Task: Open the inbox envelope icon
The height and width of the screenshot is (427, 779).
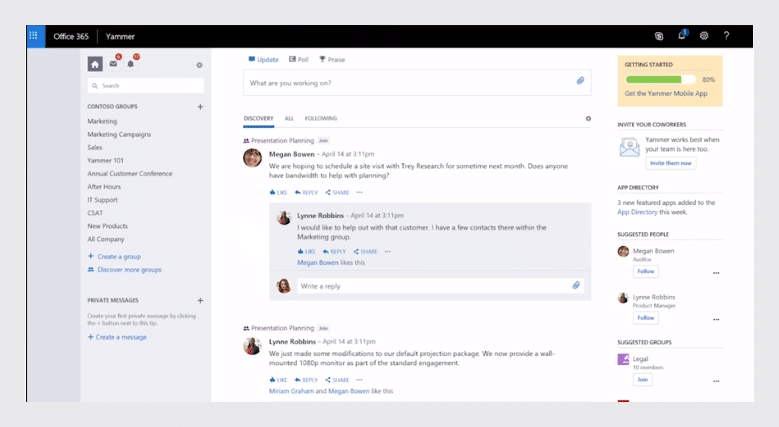Action: 113,64
